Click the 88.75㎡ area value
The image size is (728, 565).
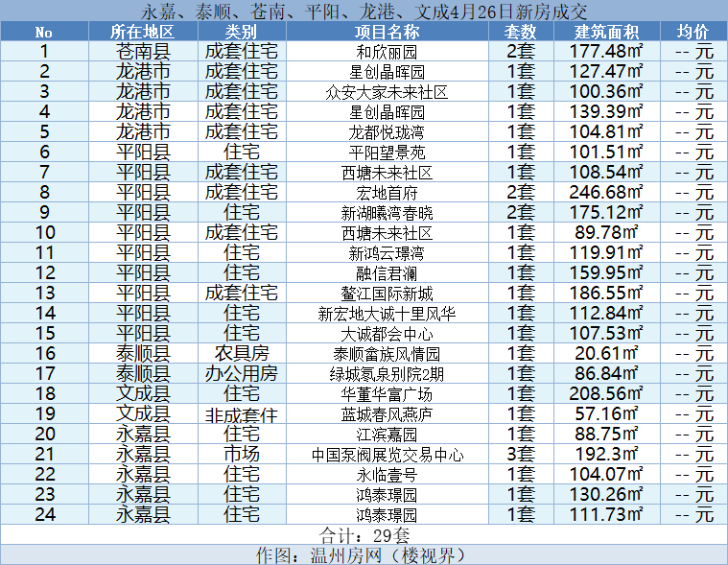(x=606, y=434)
